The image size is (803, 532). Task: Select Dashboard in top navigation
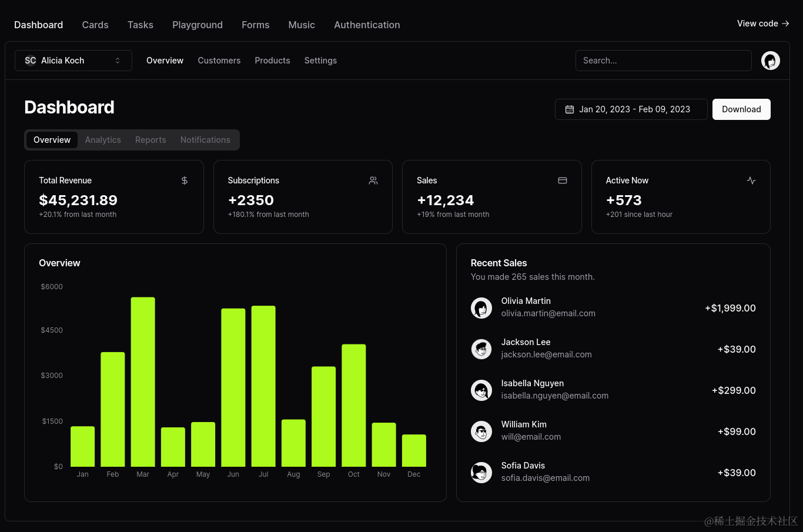coord(39,25)
